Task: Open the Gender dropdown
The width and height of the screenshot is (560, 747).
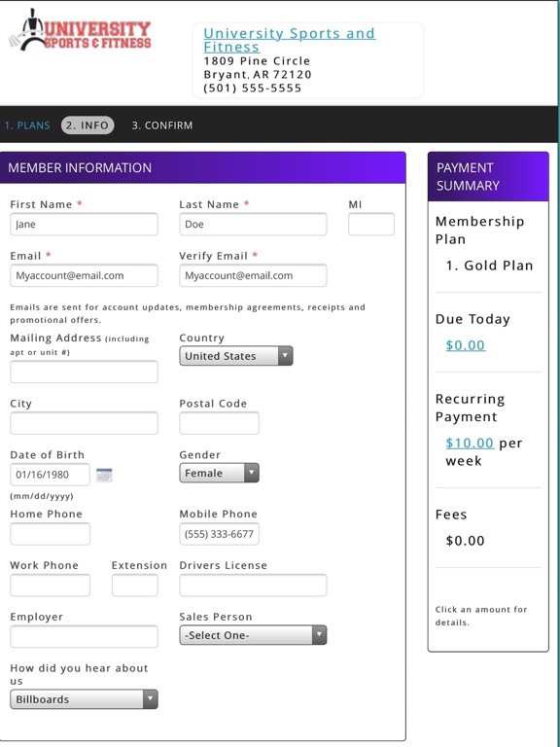Action: coord(219,473)
